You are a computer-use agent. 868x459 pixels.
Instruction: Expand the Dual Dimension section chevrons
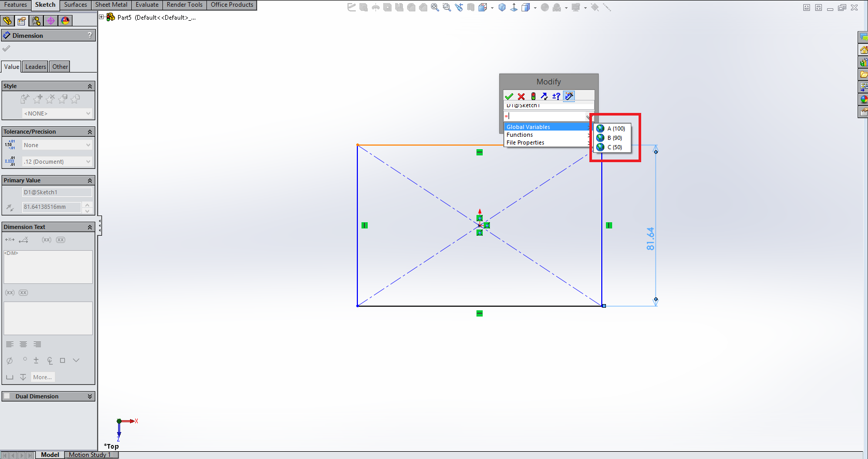90,396
